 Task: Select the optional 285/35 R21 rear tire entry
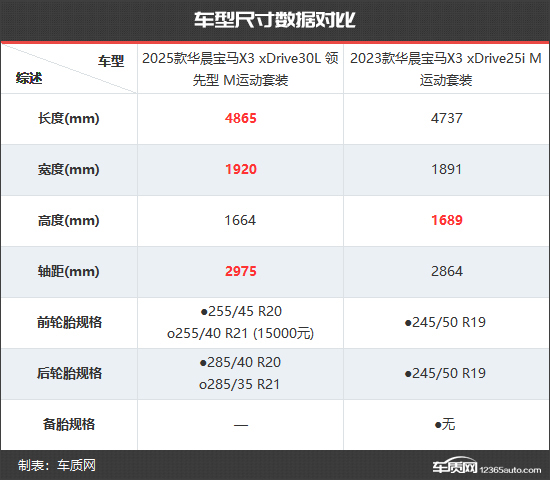(239, 385)
